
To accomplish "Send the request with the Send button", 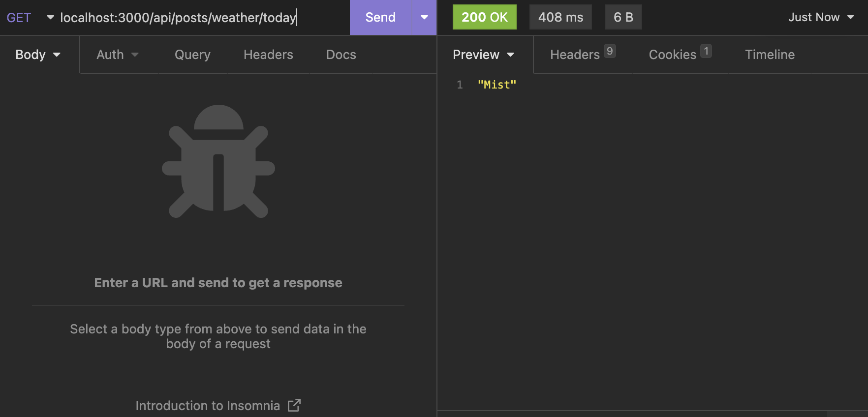I will click(x=380, y=17).
